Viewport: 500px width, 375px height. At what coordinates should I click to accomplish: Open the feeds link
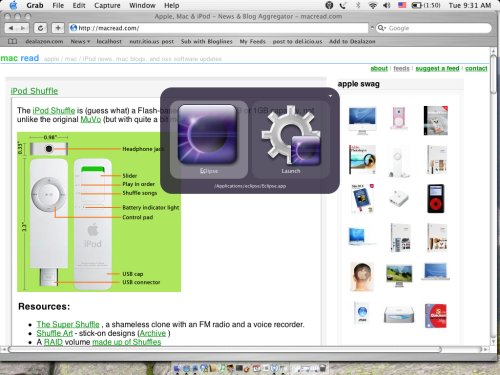[x=401, y=68]
